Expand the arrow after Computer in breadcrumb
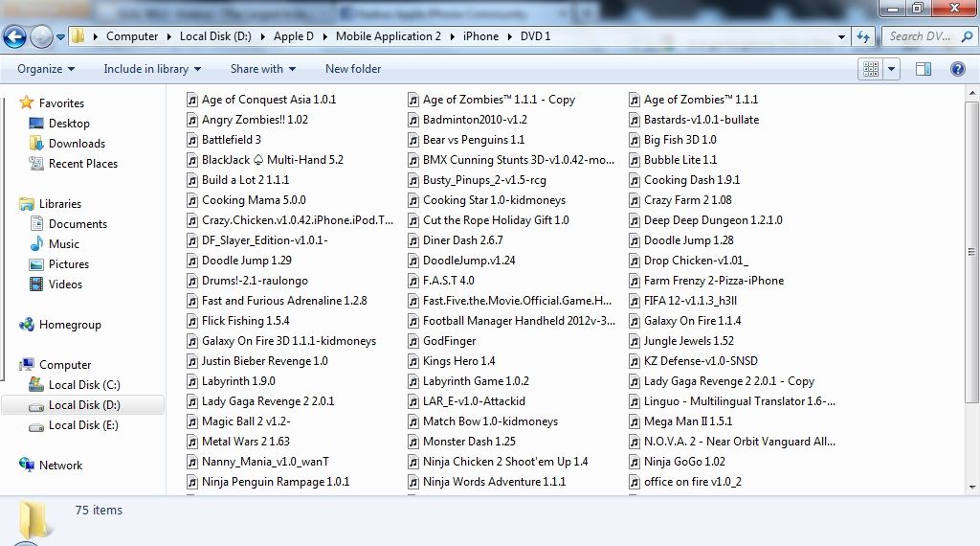The image size is (980, 546). tap(168, 37)
